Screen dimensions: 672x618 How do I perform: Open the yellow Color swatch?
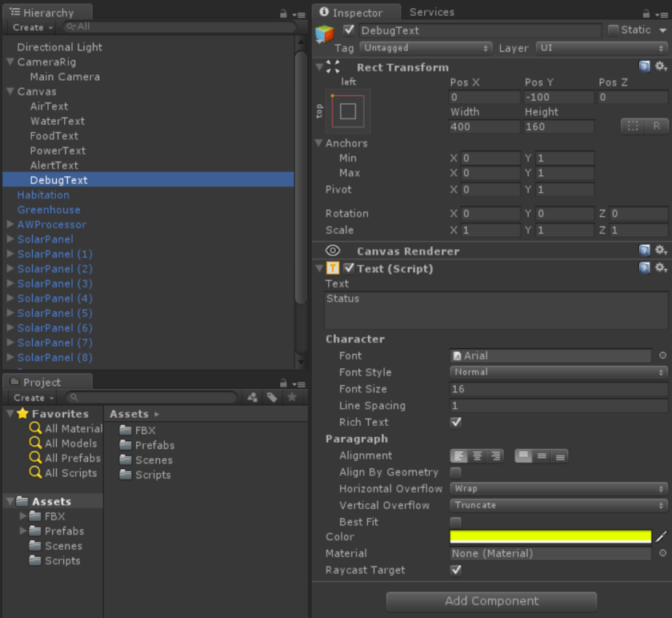coord(550,537)
